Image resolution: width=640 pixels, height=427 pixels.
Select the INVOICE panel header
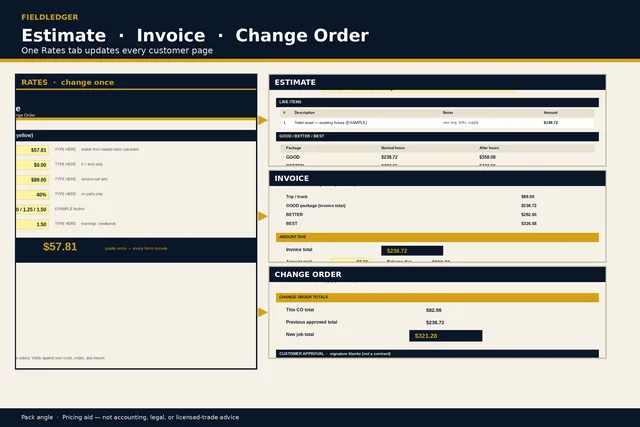pyautogui.click(x=437, y=178)
